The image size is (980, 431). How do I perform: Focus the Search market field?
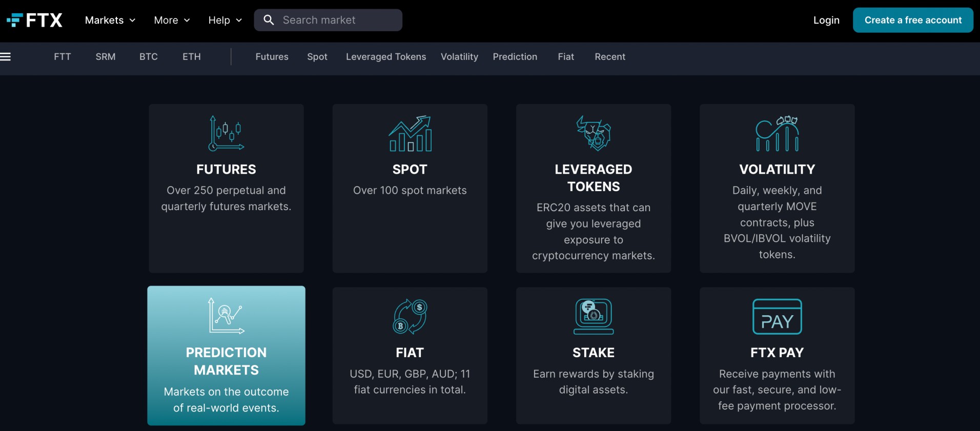pyautogui.click(x=328, y=20)
